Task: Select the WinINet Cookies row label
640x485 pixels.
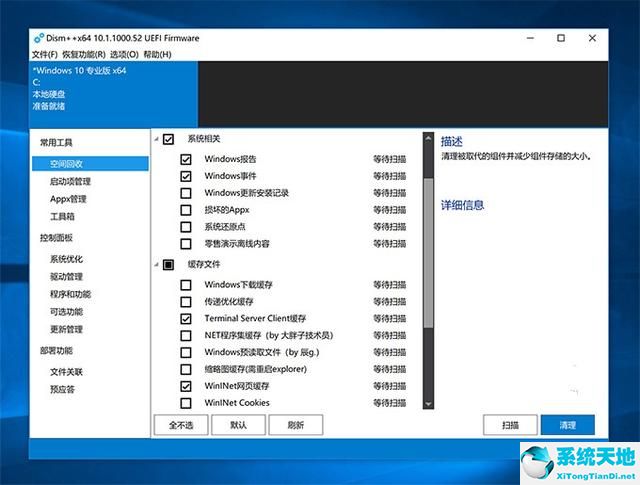Action: click(237, 403)
